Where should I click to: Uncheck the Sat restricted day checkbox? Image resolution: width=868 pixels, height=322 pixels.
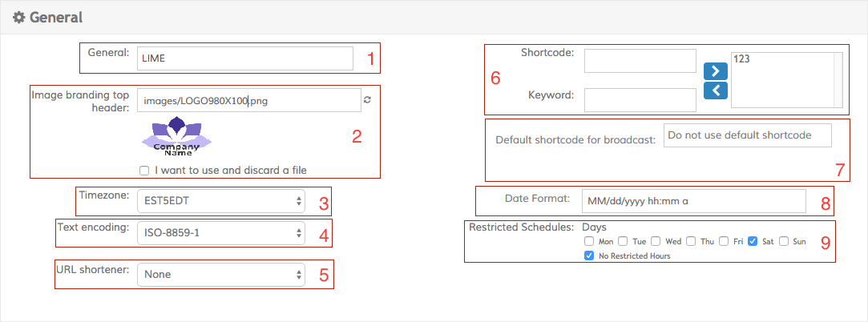click(x=753, y=240)
